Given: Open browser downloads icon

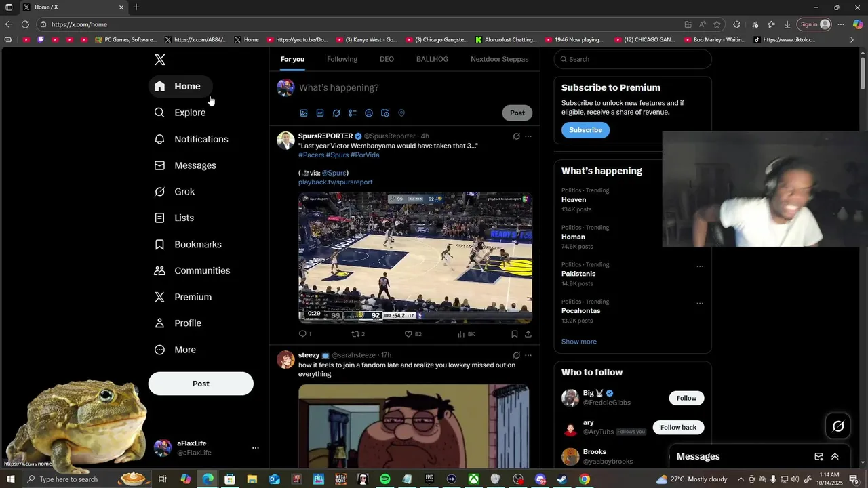Looking at the screenshot, I should [x=787, y=24].
